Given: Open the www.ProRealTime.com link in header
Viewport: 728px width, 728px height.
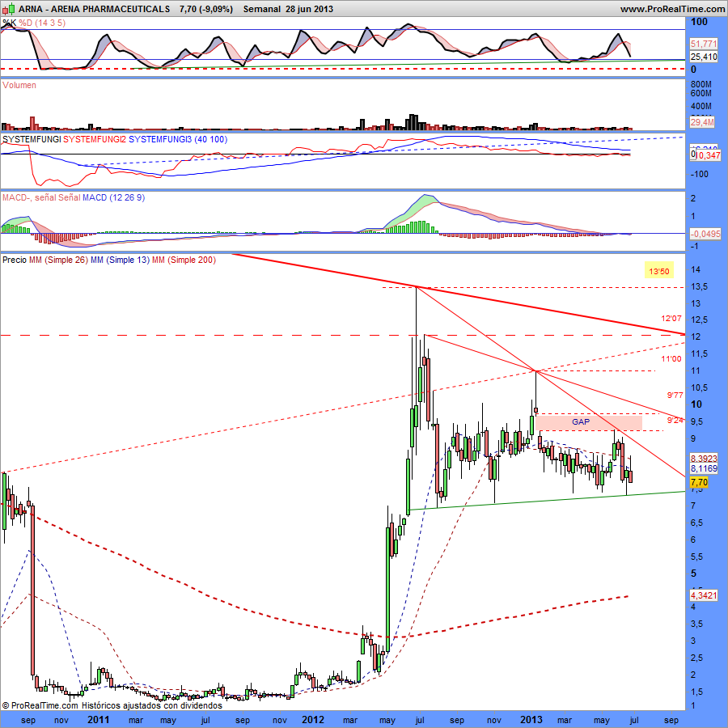Looking at the screenshot, I should 672,9.
